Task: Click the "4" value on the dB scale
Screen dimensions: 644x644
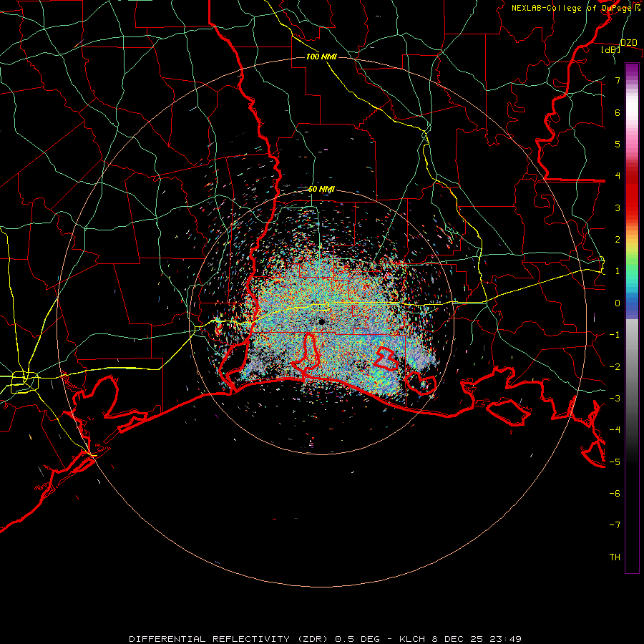Action: pos(618,176)
